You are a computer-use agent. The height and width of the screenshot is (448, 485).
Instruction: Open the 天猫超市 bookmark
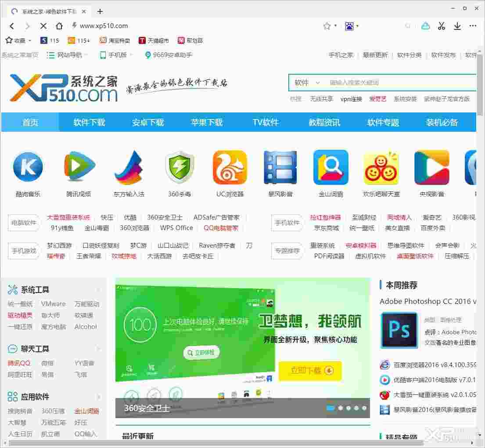click(154, 40)
